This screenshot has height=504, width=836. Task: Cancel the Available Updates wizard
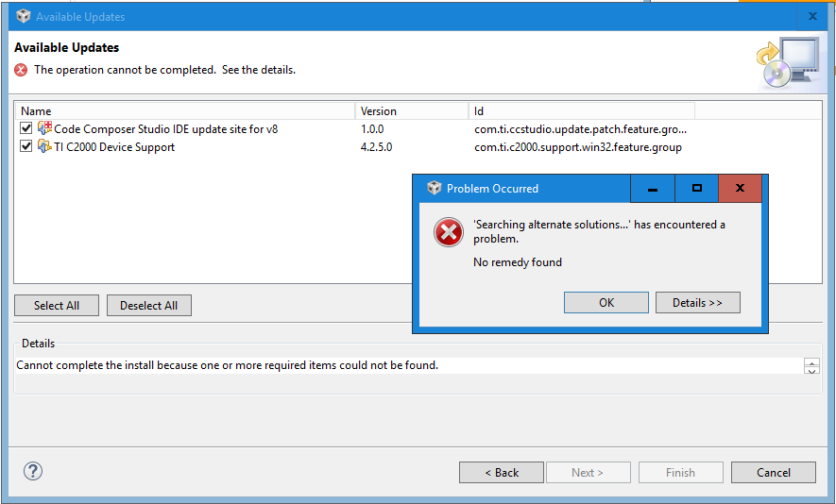tap(774, 473)
